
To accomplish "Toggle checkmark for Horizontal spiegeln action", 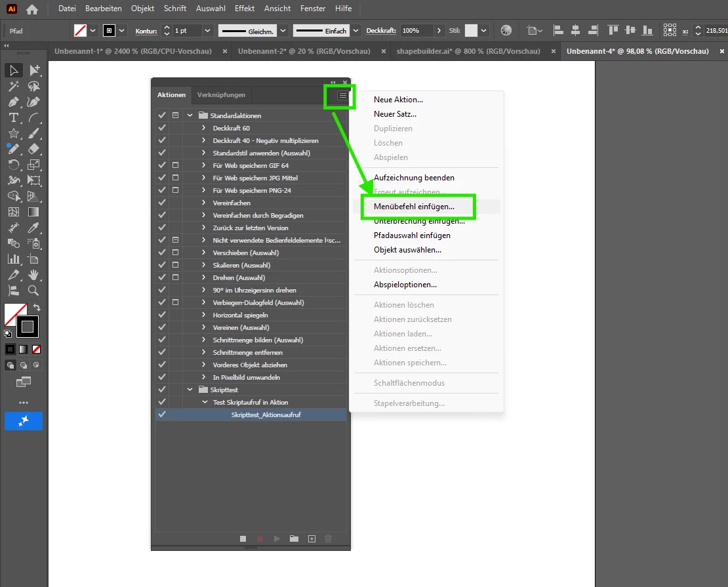I will coord(161,314).
